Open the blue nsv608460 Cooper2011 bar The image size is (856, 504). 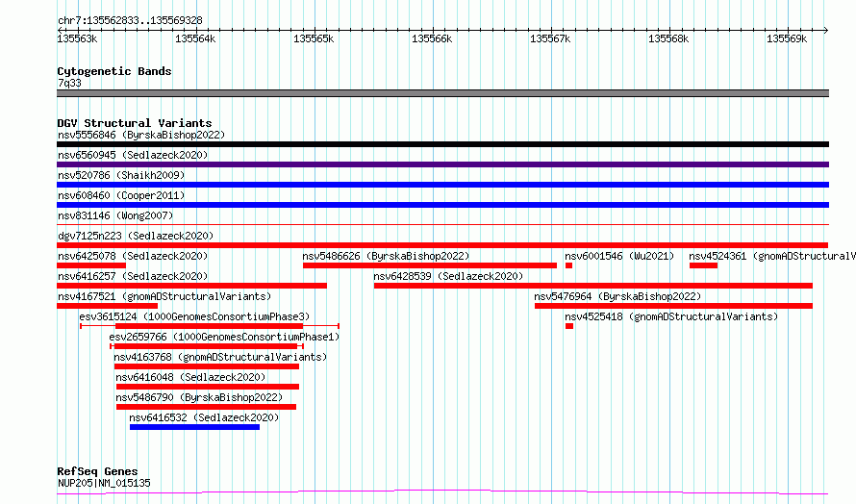click(x=442, y=205)
